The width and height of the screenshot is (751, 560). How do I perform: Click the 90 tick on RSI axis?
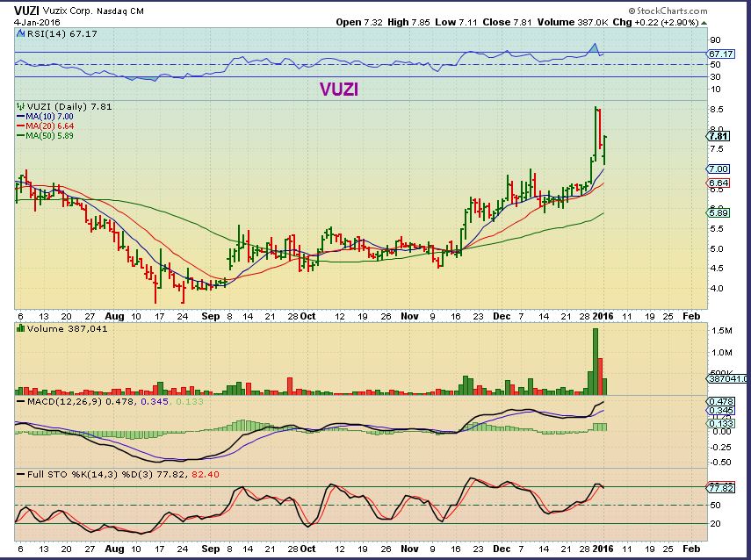tap(716, 39)
